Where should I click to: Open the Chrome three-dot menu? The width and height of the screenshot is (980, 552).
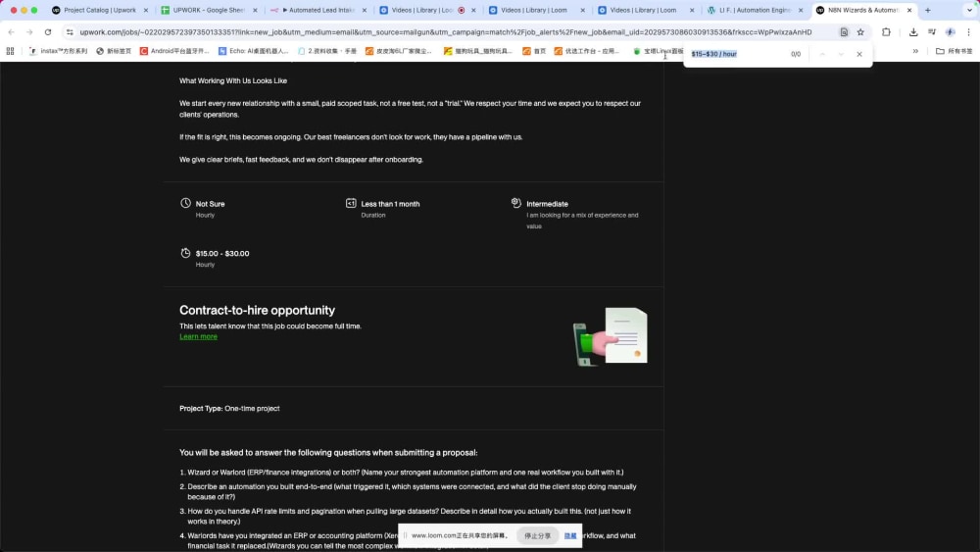969,32
